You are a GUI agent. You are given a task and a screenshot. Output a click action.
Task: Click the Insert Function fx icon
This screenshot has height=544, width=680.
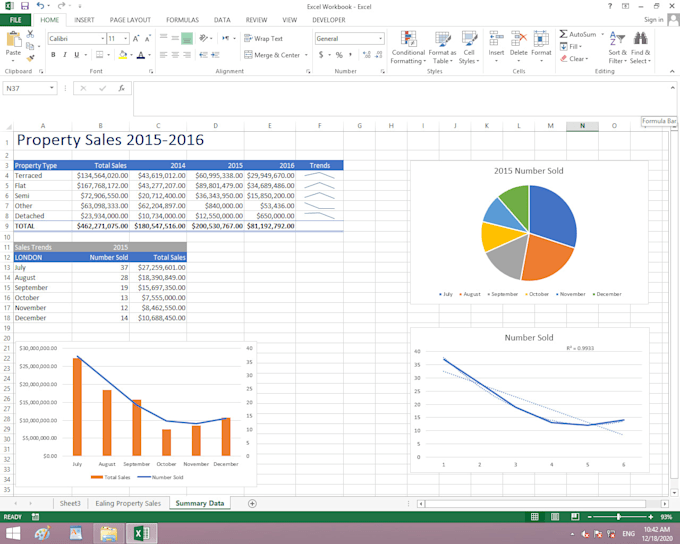[121, 88]
